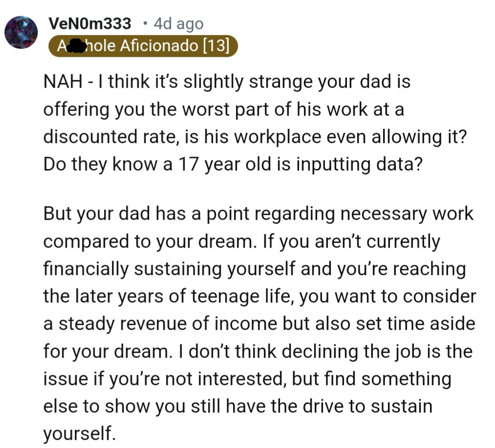This screenshot has height=448, width=495.
Task: Click the line "But your dad has a point"
Action: [258, 214]
